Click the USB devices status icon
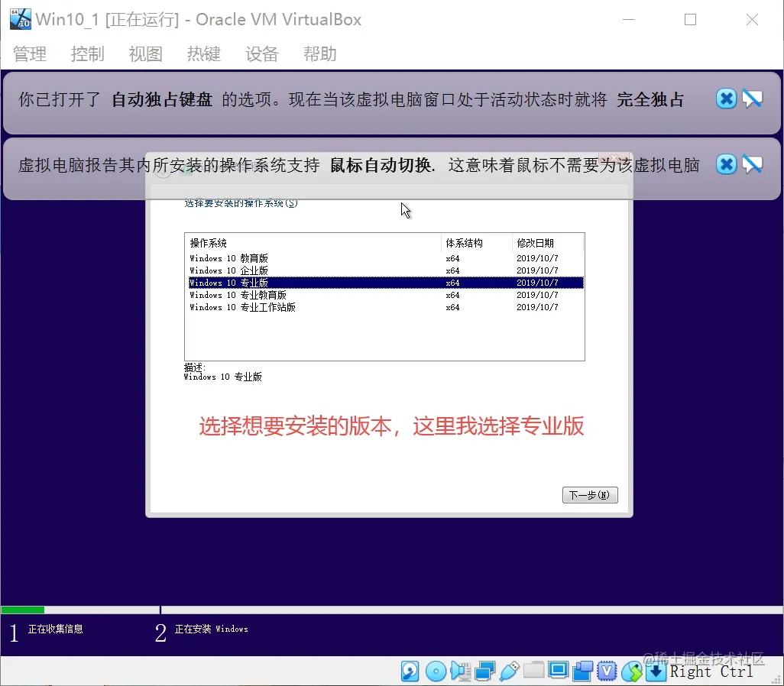784x686 pixels. coord(509,671)
